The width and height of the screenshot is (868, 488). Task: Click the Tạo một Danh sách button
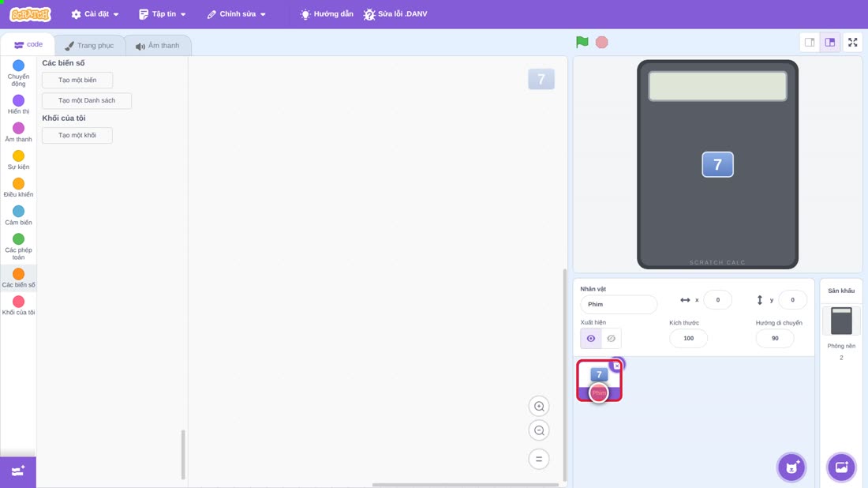pyautogui.click(x=87, y=101)
